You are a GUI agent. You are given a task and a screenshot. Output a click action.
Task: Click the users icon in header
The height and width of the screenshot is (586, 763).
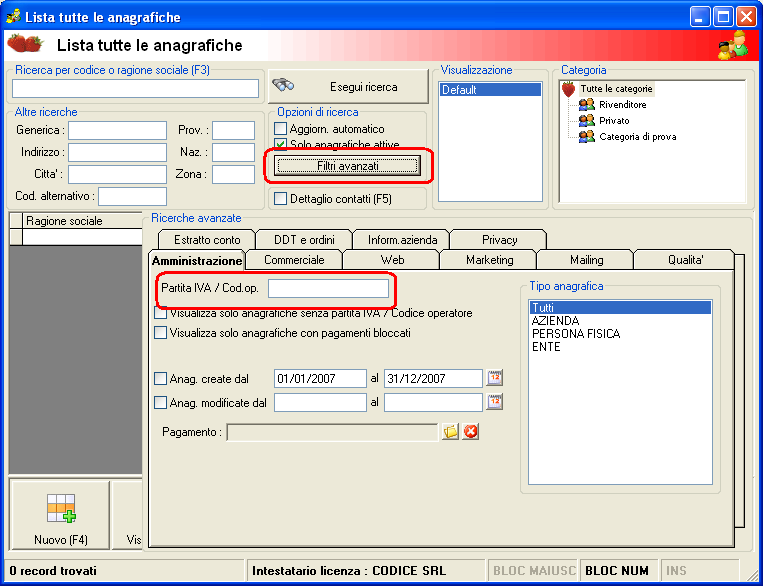pos(733,45)
